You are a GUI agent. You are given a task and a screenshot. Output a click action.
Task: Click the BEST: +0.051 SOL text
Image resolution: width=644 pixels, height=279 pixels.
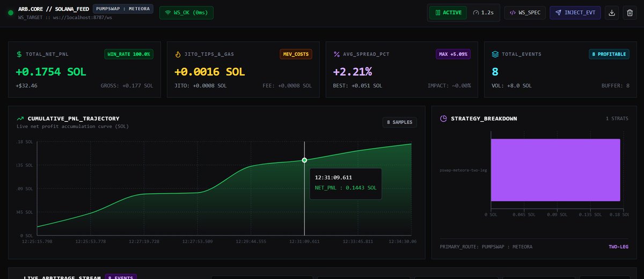coord(357,86)
